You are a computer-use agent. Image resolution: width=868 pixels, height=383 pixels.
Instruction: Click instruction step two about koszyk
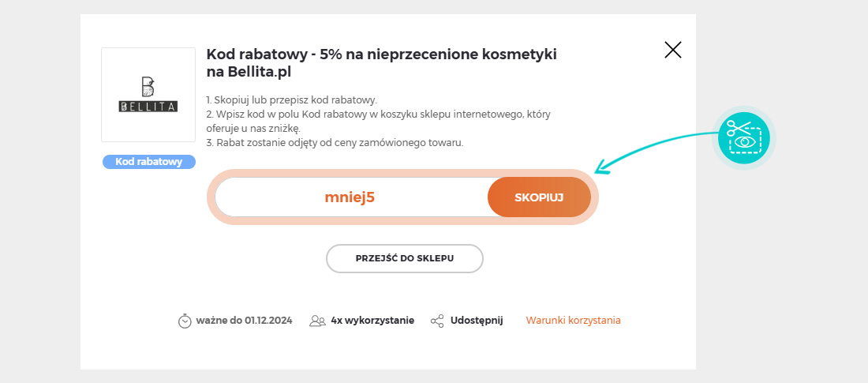378,122
